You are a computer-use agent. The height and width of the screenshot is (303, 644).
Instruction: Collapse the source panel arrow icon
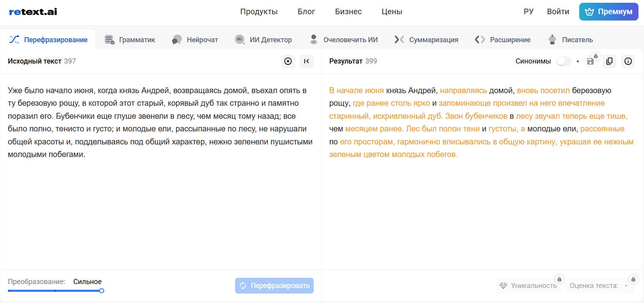point(307,61)
